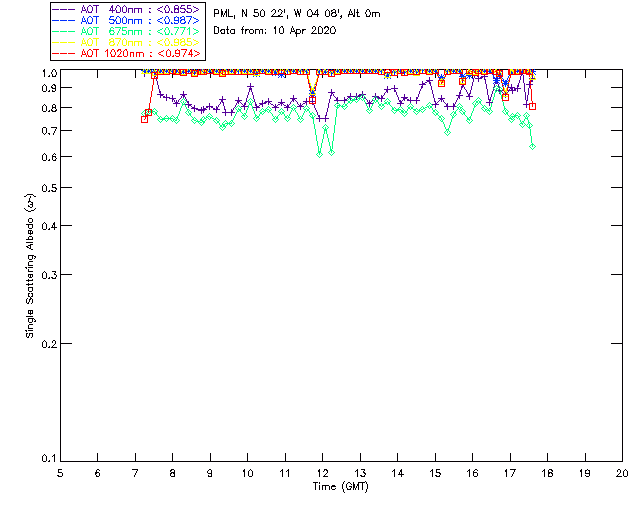Image resolution: width=640 pixels, height=512 pixels.
Task: Click the purple plus peak near time 10
Action: pyautogui.click(x=251, y=87)
